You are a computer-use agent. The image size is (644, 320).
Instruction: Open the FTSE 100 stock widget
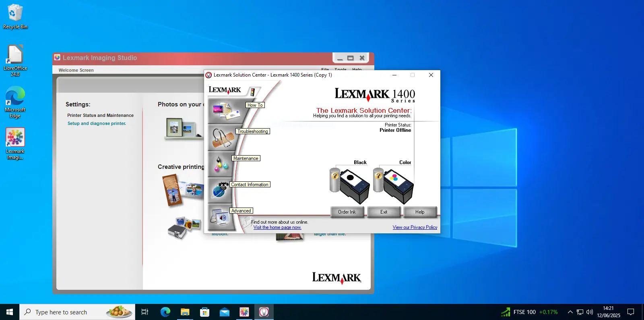pos(529,312)
